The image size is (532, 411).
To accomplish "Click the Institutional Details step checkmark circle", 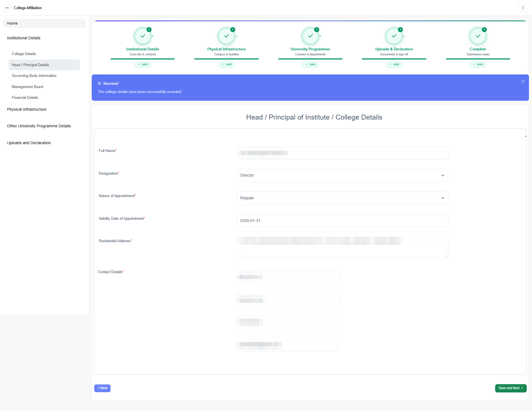I will tap(143, 36).
